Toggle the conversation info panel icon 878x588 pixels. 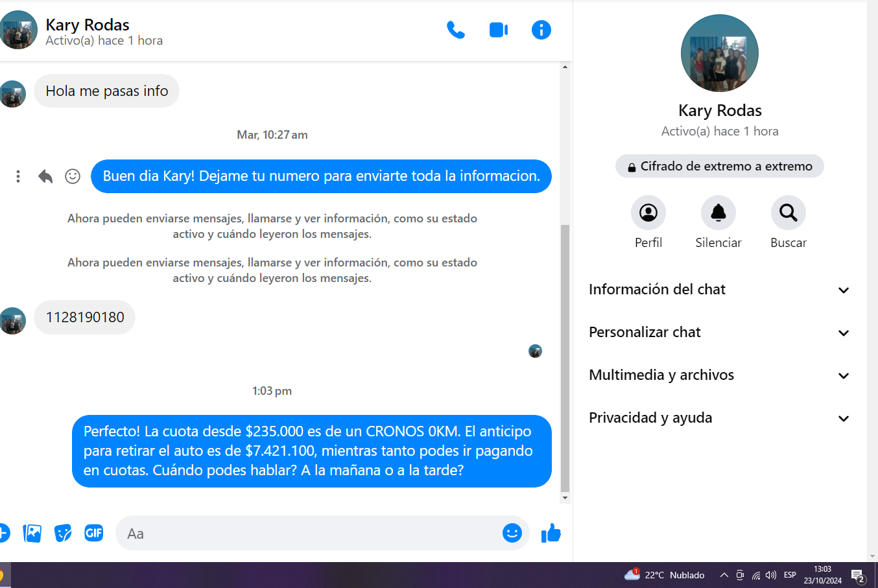coord(541,30)
